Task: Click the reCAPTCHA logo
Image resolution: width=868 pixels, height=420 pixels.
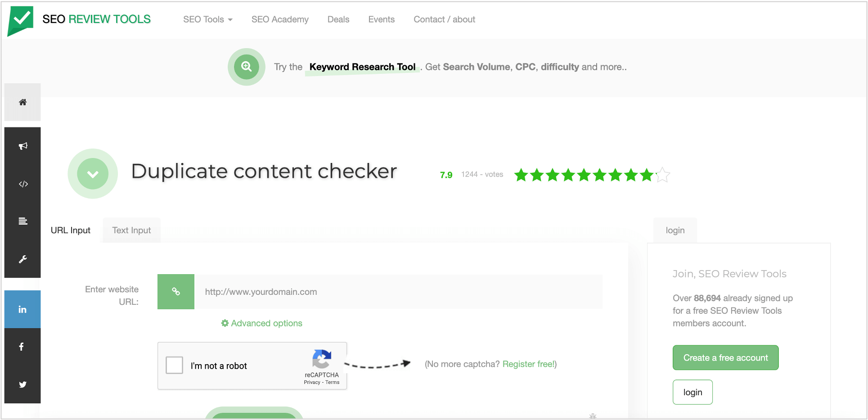Action: tap(322, 359)
